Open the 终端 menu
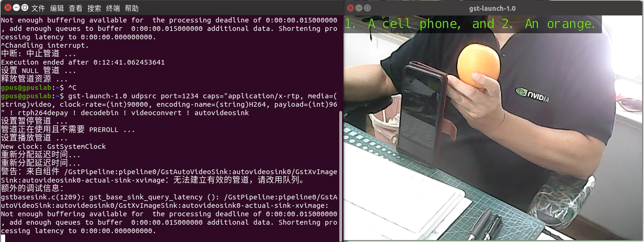644x242 pixels. (x=113, y=8)
